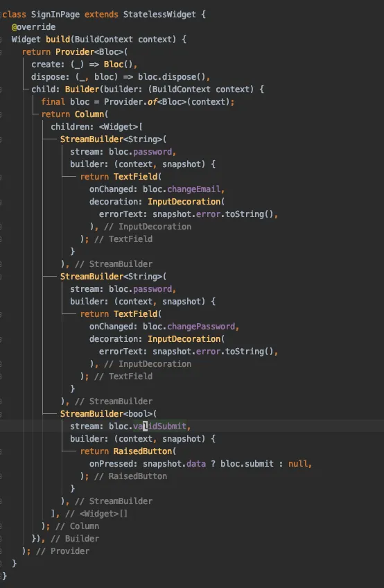Click the Bloc() constructor on the create line
The width and height of the screenshot is (384, 588).
[118, 64]
